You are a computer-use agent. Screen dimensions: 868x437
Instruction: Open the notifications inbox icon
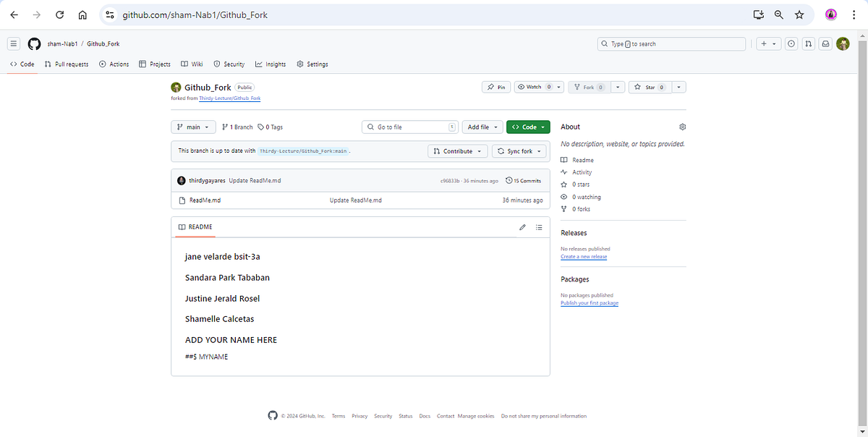click(825, 43)
